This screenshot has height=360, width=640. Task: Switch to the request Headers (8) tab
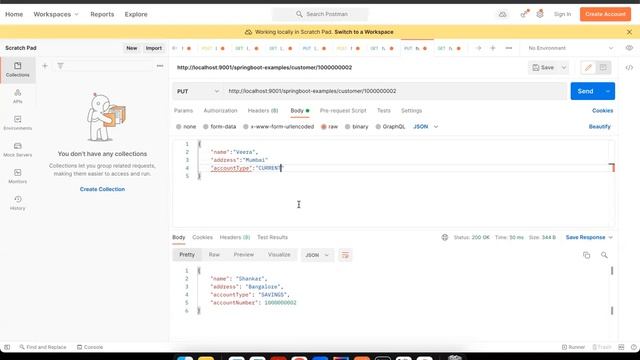[x=263, y=111]
